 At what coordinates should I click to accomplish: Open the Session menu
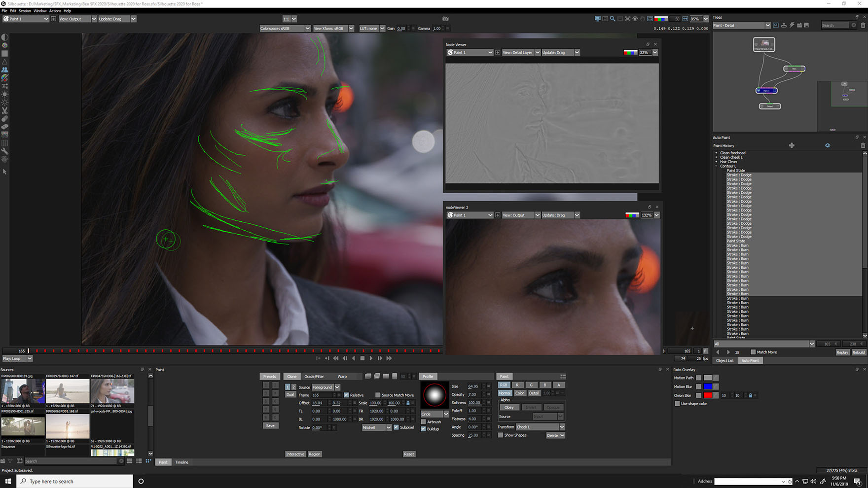[25, 11]
